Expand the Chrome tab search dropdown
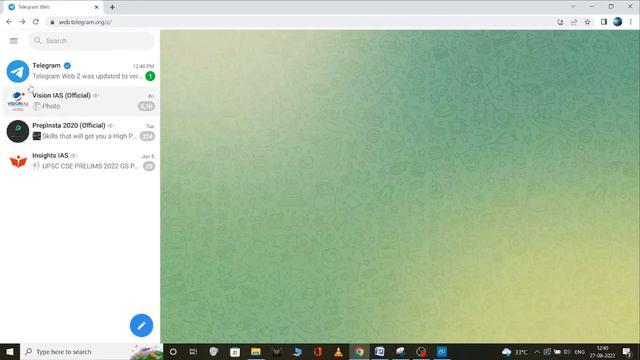Viewport: 640px width, 360px height. point(573,7)
